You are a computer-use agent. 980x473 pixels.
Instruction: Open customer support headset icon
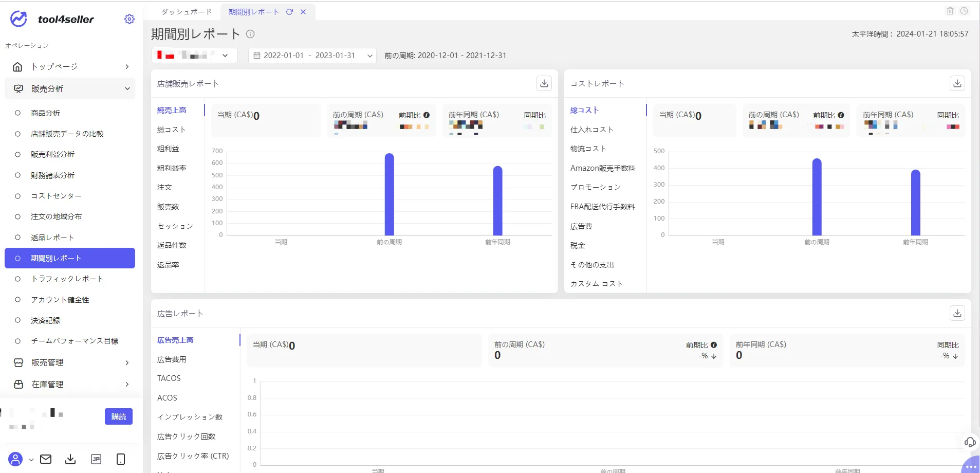point(970,442)
